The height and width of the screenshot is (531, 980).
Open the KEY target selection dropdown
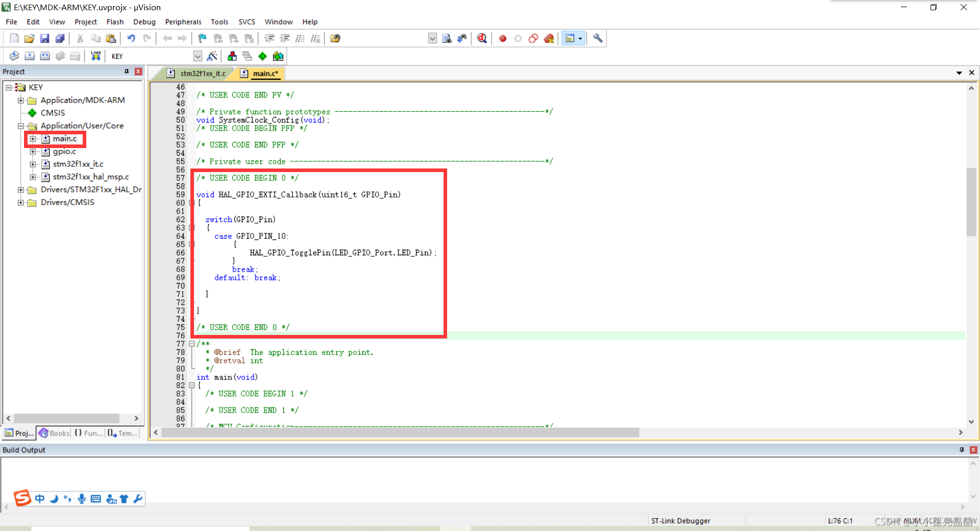coord(198,56)
